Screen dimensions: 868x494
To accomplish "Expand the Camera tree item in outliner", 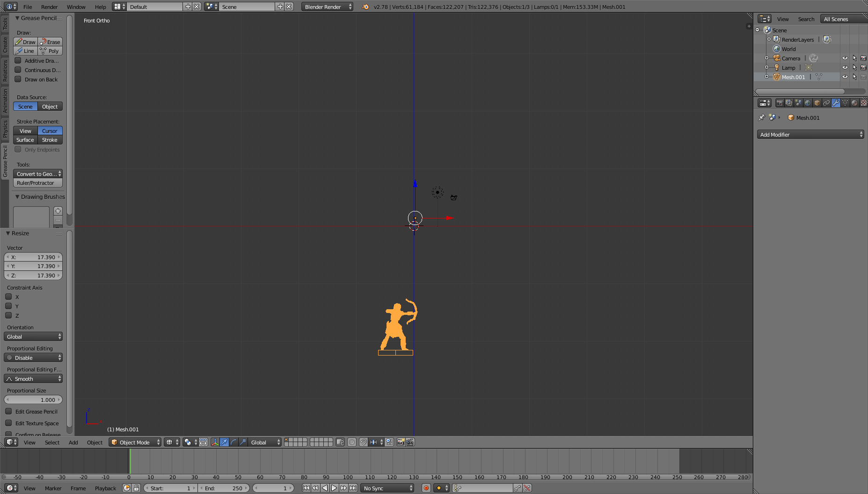I will pos(766,58).
